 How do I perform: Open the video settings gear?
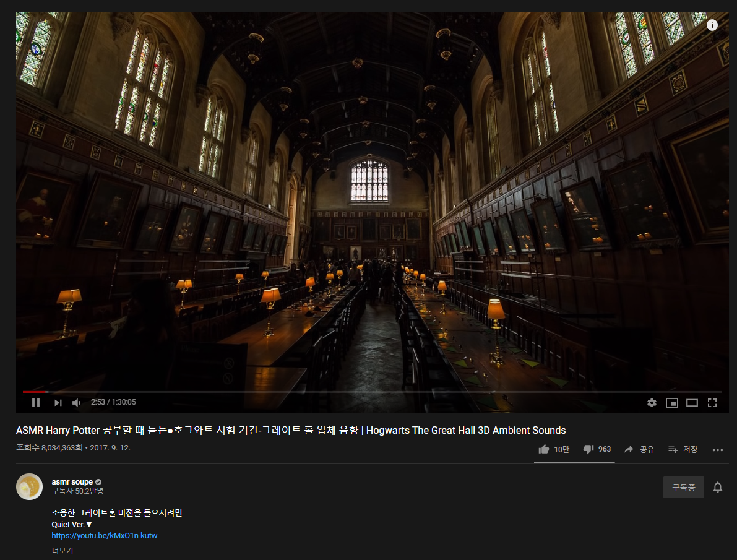(x=652, y=402)
